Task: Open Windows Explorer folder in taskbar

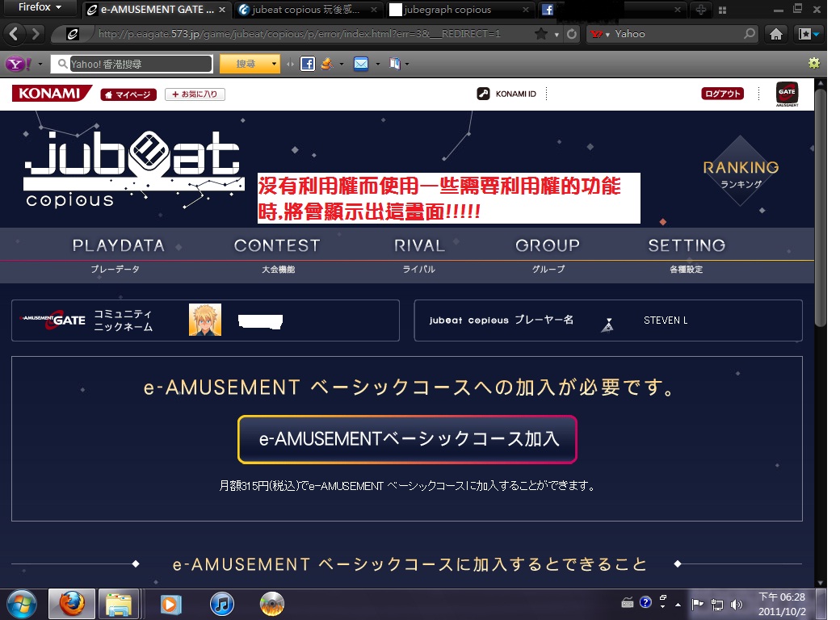Action: 119,605
